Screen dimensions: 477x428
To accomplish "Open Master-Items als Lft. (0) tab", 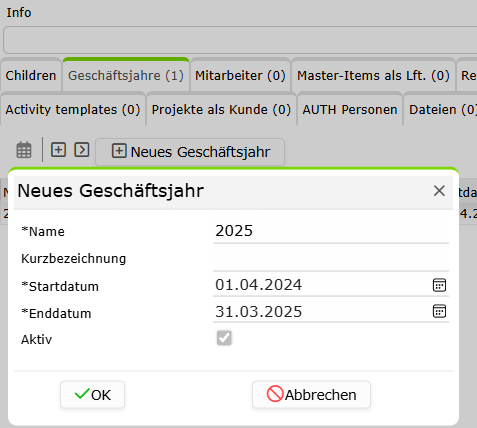I will coord(373,75).
